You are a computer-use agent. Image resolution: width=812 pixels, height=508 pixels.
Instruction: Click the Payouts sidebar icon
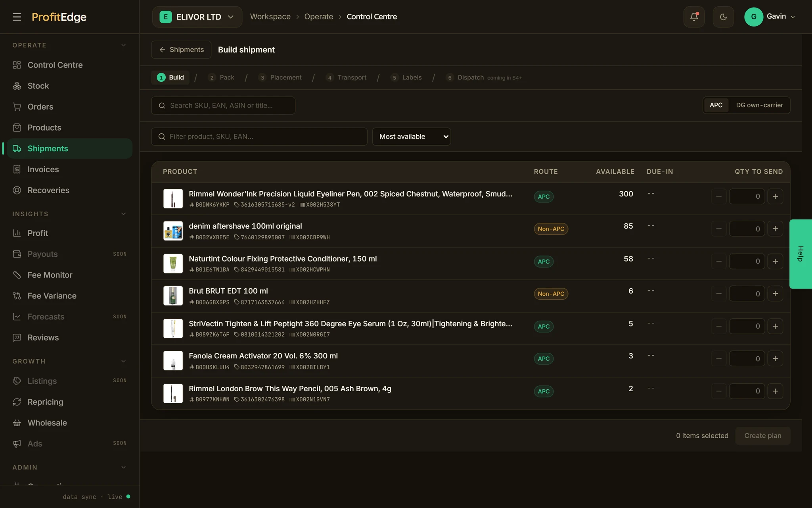pos(17,254)
